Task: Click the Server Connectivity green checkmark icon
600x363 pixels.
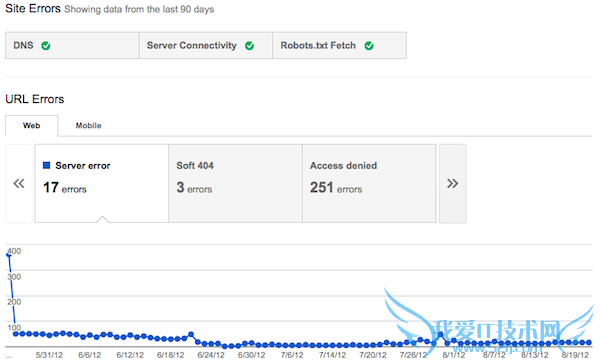Action: pos(249,46)
